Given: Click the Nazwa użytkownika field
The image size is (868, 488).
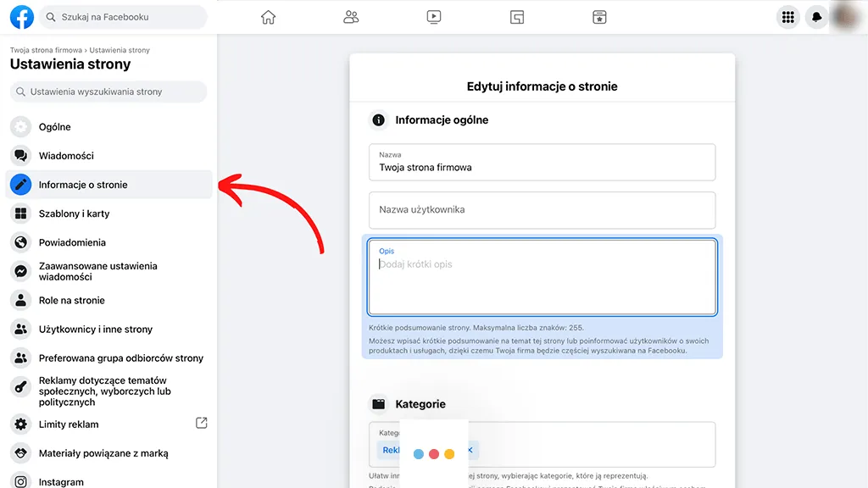Looking at the screenshot, I should 542,210.
